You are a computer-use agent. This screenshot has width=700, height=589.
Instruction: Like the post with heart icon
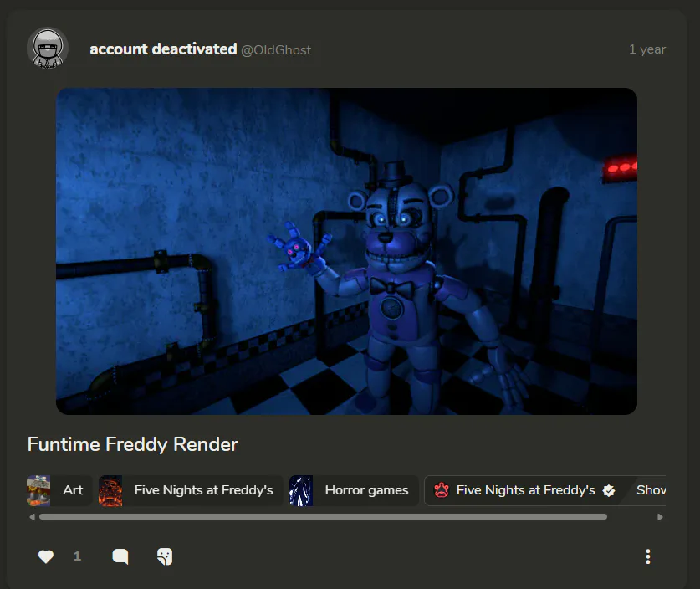click(x=45, y=556)
